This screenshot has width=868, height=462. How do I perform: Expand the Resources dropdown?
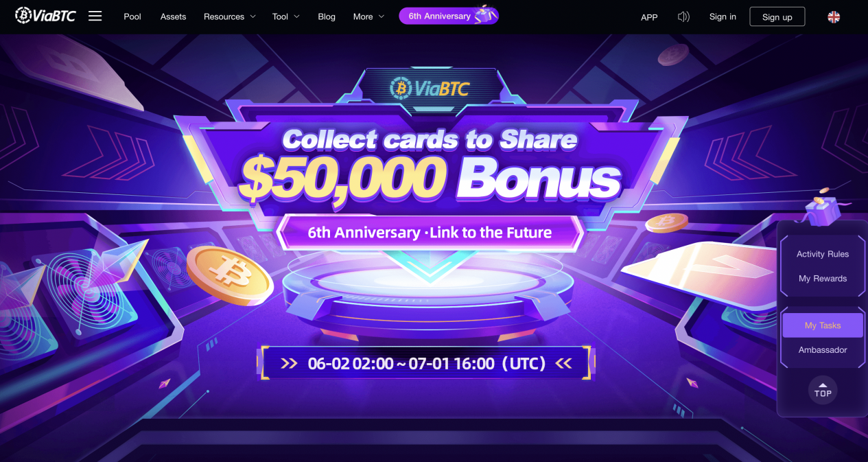pos(230,16)
